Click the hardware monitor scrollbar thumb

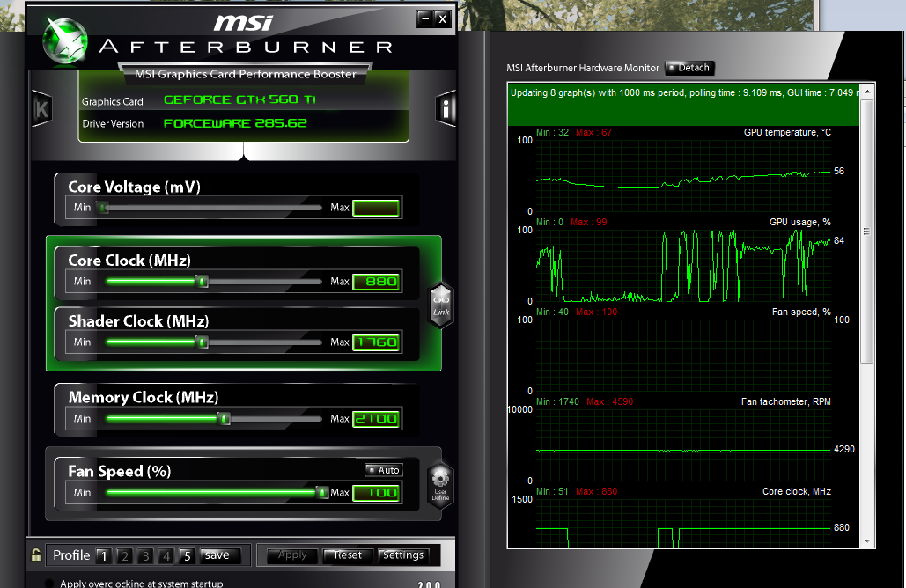click(x=867, y=232)
